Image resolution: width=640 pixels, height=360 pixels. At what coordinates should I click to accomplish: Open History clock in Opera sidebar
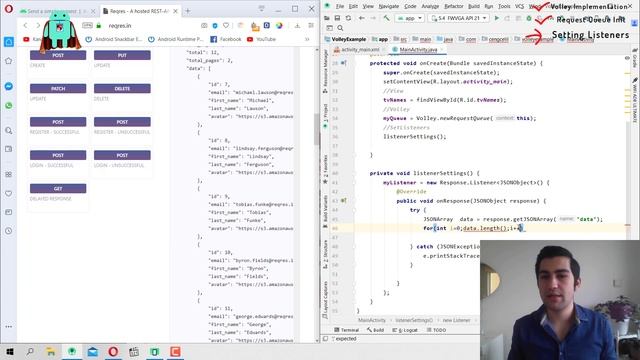click(x=9, y=231)
